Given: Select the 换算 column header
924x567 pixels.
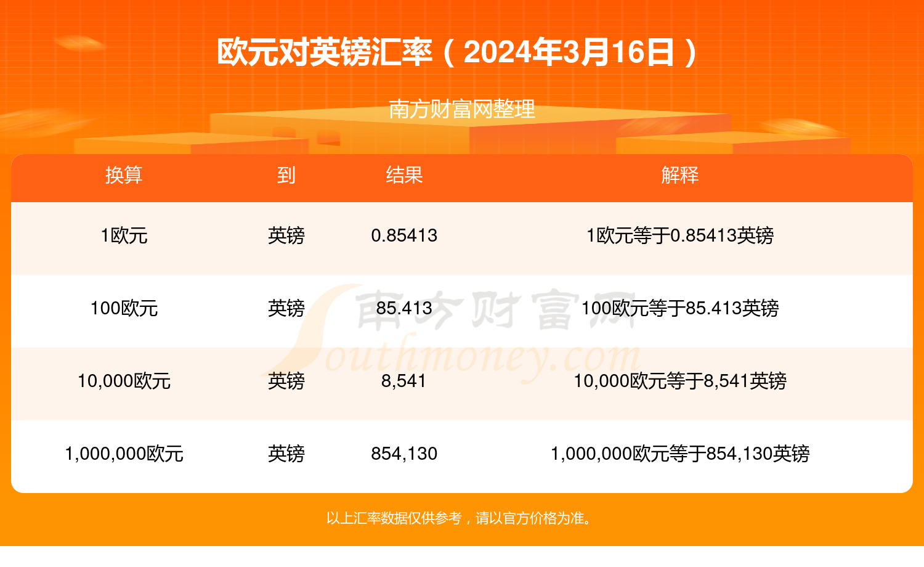Looking at the screenshot, I should tap(124, 175).
